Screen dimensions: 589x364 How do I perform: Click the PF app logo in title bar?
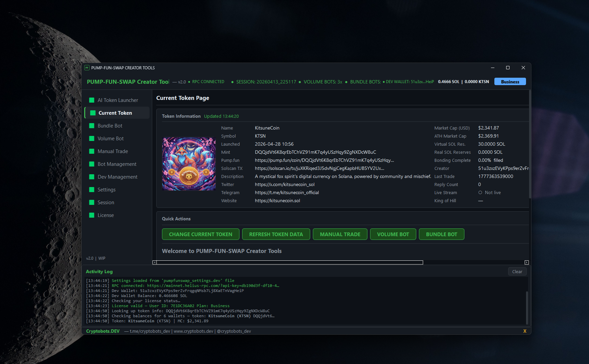(87, 68)
